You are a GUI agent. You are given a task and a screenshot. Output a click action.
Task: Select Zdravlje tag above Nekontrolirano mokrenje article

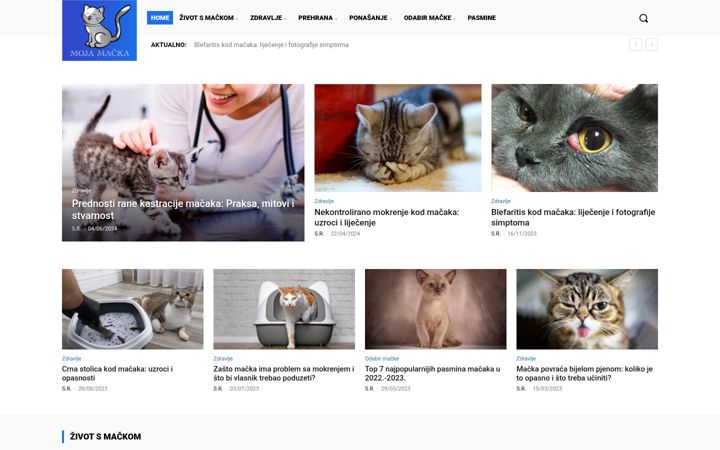tap(324, 201)
